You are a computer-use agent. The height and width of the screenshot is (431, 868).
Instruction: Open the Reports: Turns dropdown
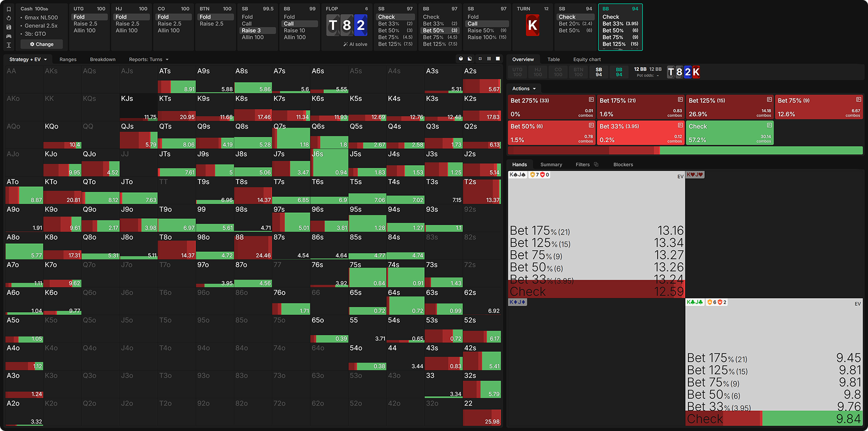tap(149, 60)
